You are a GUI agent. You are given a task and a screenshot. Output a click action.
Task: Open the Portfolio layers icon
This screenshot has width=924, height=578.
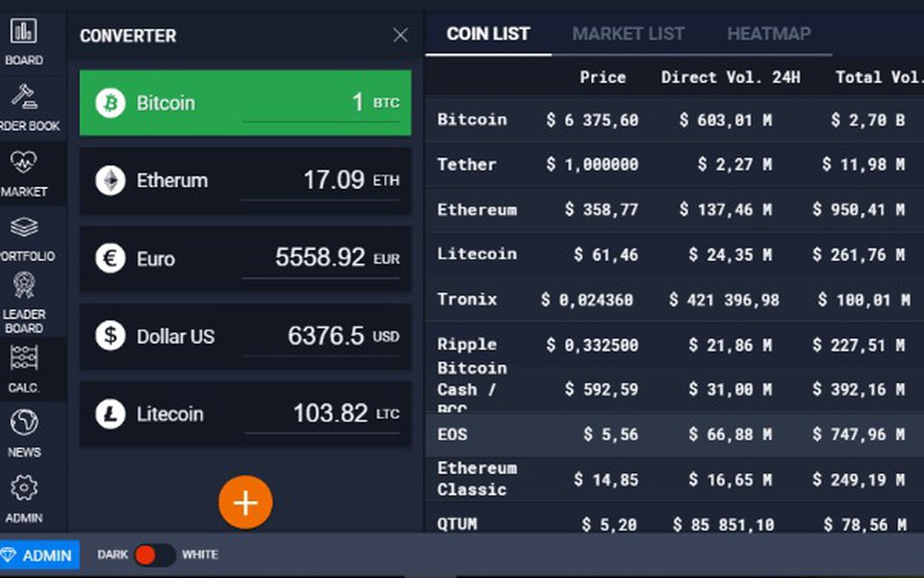click(x=23, y=227)
